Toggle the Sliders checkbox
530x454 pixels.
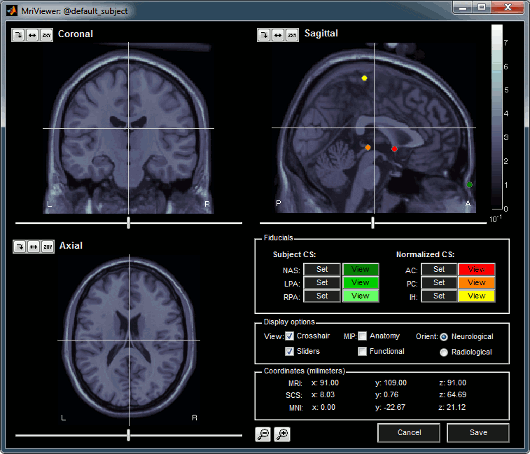pos(289,351)
